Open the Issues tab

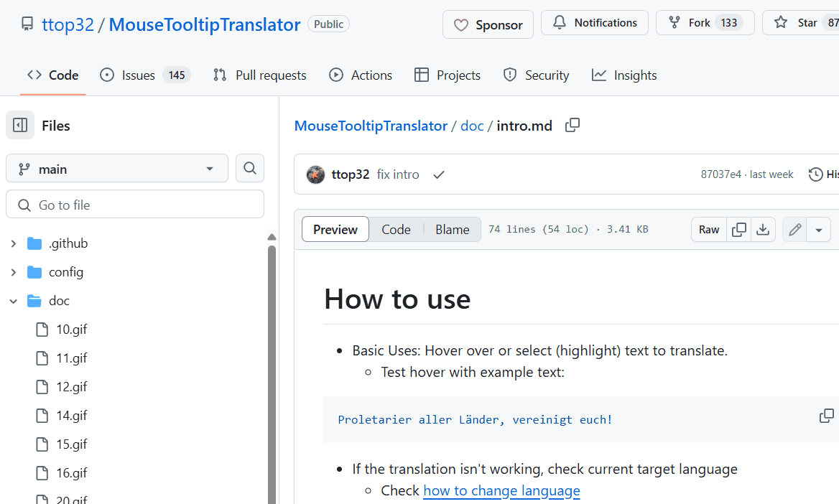click(x=145, y=75)
